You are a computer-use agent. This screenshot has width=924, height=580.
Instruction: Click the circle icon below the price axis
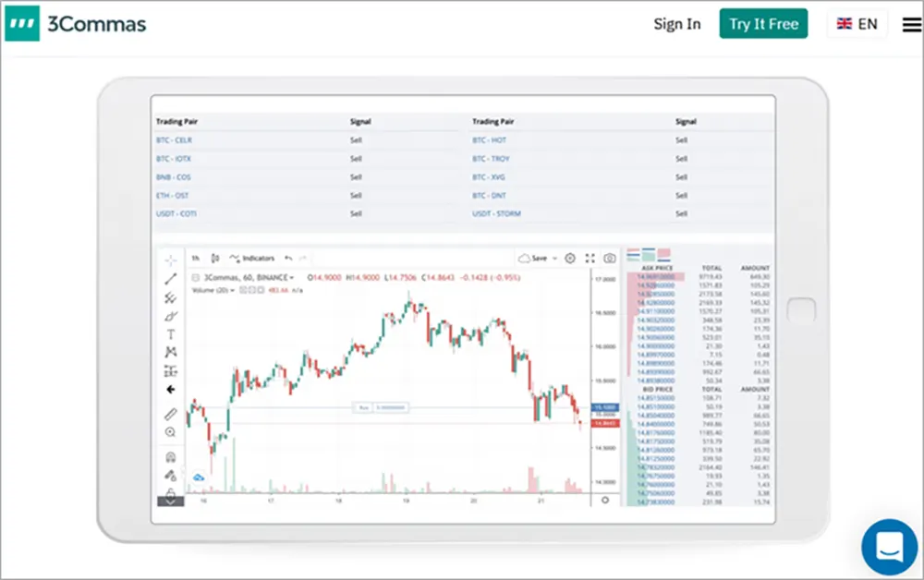tap(605, 500)
